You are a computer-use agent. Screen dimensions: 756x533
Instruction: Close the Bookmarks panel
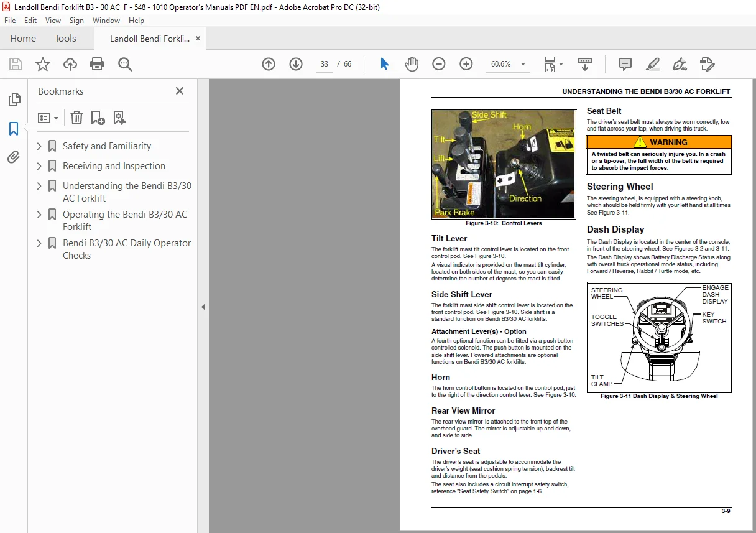coord(180,91)
